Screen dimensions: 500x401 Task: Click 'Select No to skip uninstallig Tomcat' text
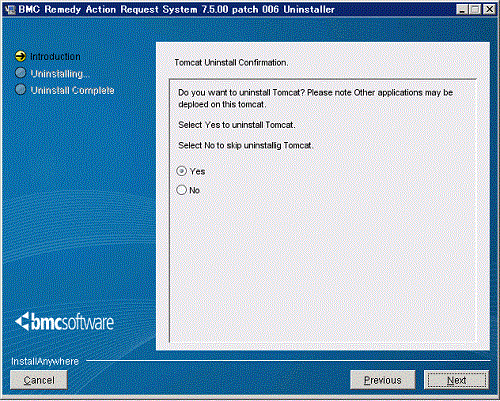(246, 146)
